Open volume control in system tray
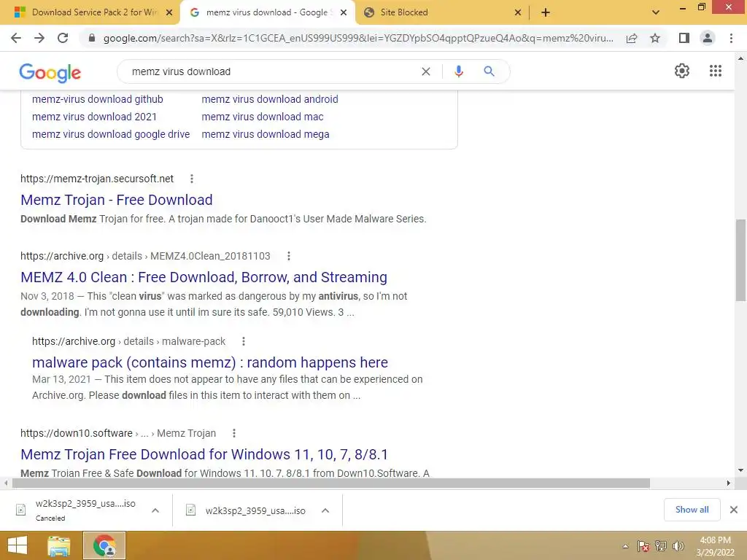 tap(678, 546)
